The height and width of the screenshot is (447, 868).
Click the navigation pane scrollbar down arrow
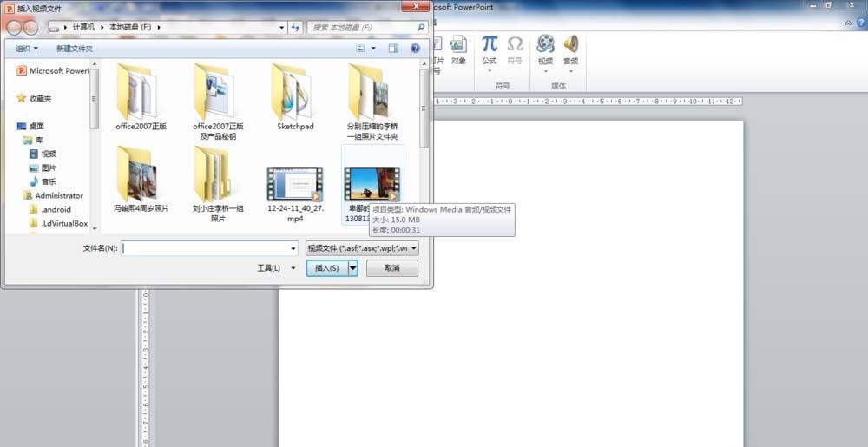click(95, 228)
